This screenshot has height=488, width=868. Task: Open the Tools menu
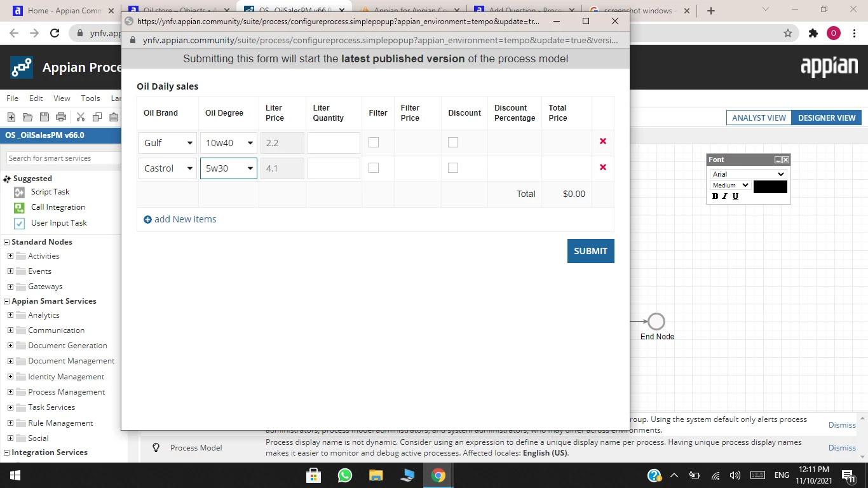(90, 98)
